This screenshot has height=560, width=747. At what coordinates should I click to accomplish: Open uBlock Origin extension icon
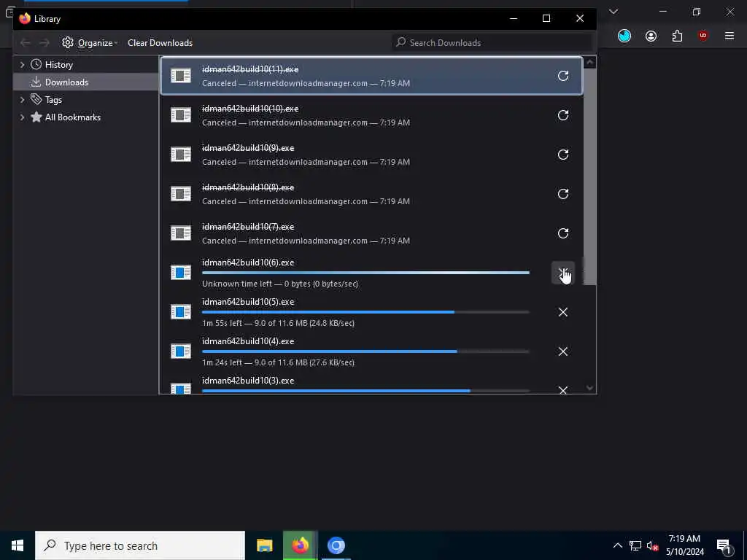pyautogui.click(x=703, y=36)
